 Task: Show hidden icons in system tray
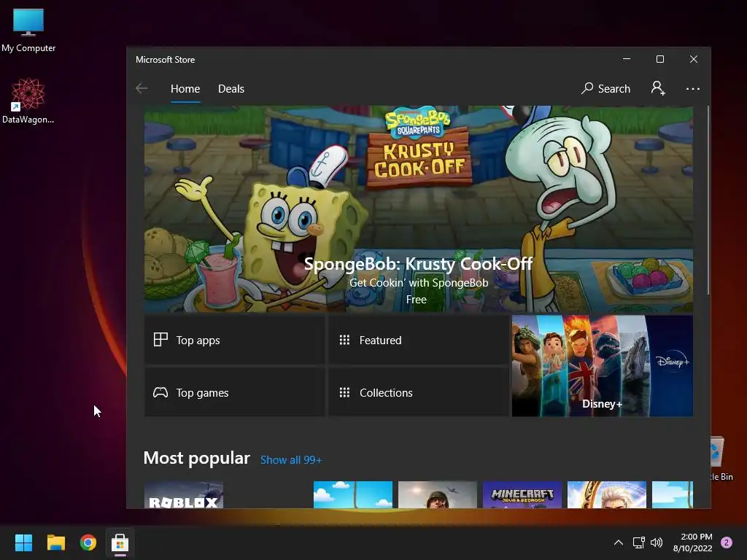(619, 542)
